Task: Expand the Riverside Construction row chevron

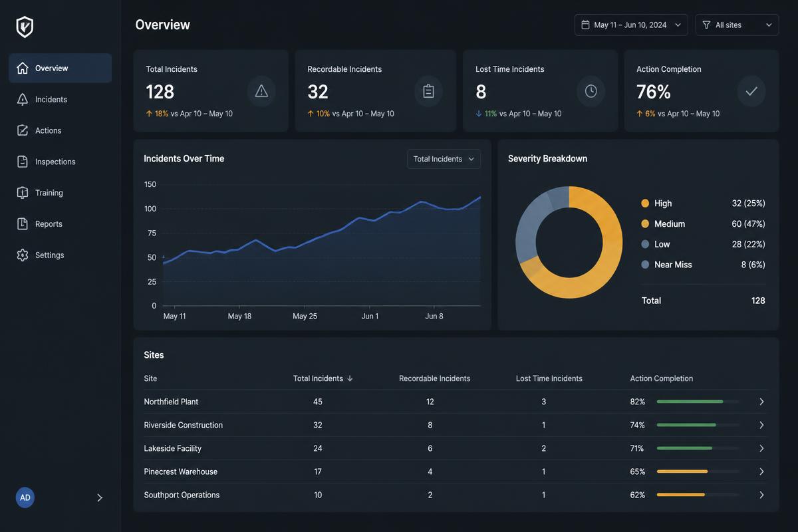Action: click(761, 425)
